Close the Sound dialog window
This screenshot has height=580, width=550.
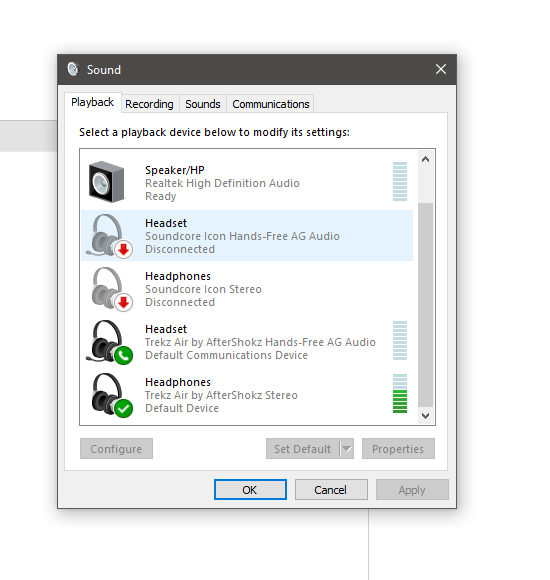tap(441, 69)
